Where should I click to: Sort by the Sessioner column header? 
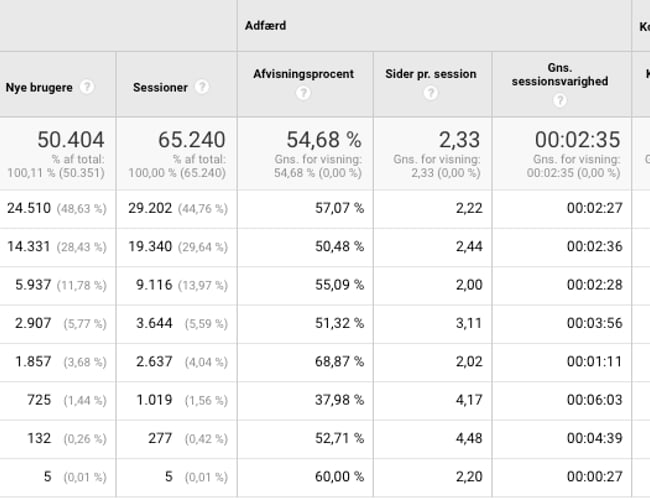pyautogui.click(x=160, y=87)
